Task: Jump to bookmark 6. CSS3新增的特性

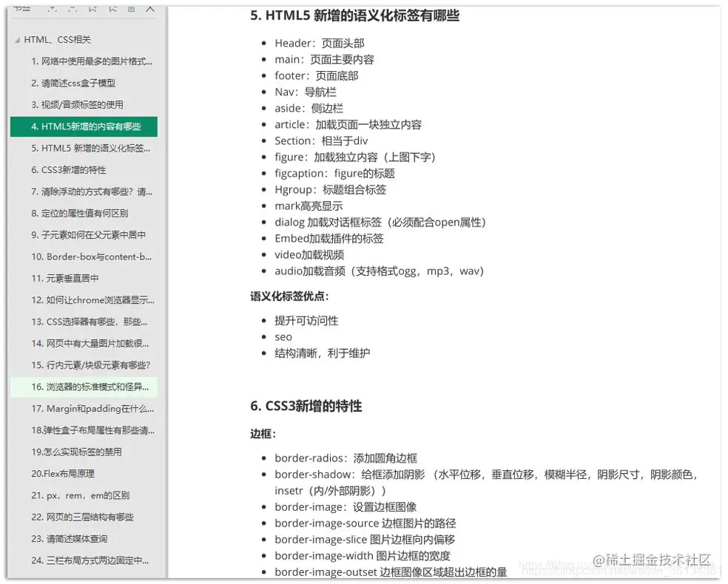Action: pyautogui.click(x=69, y=170)
